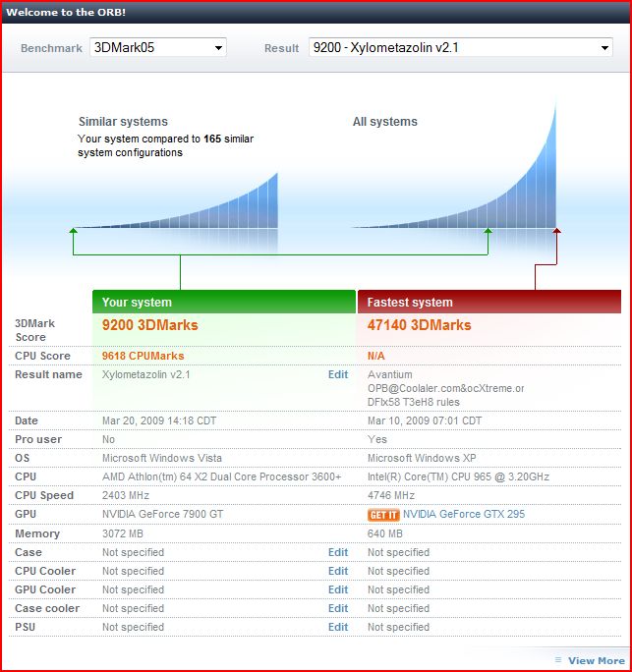Click the 640 MB memory value
Image resolution: width=632 pixels, height=672 pixels.
click(x=384, y=534)
